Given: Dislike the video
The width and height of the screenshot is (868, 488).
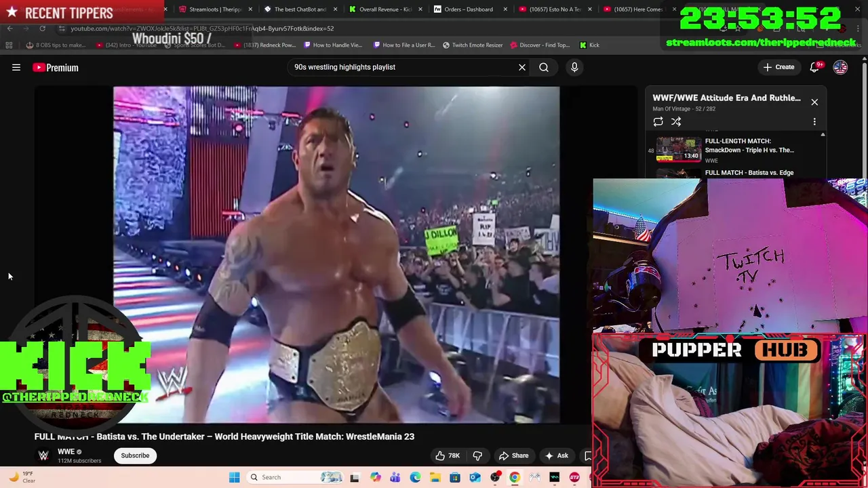Looking at the screenshot, I should pyautogui.click(x=477, y=455).
